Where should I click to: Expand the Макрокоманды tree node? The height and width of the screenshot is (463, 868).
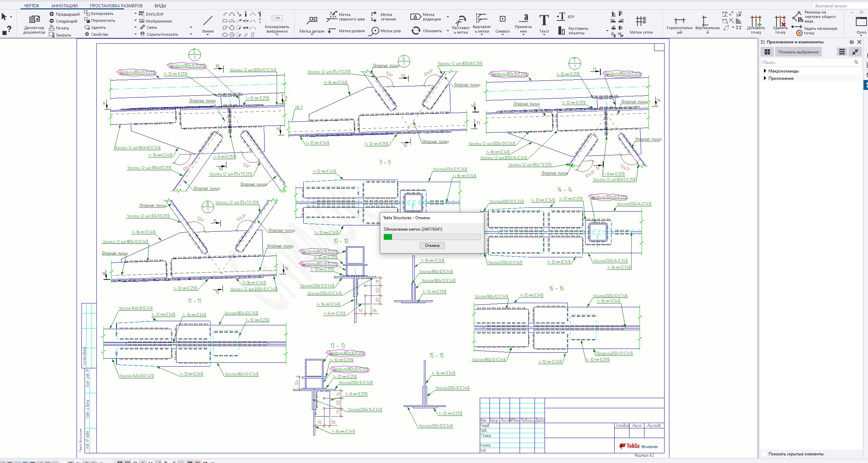[x=765, y=71]
